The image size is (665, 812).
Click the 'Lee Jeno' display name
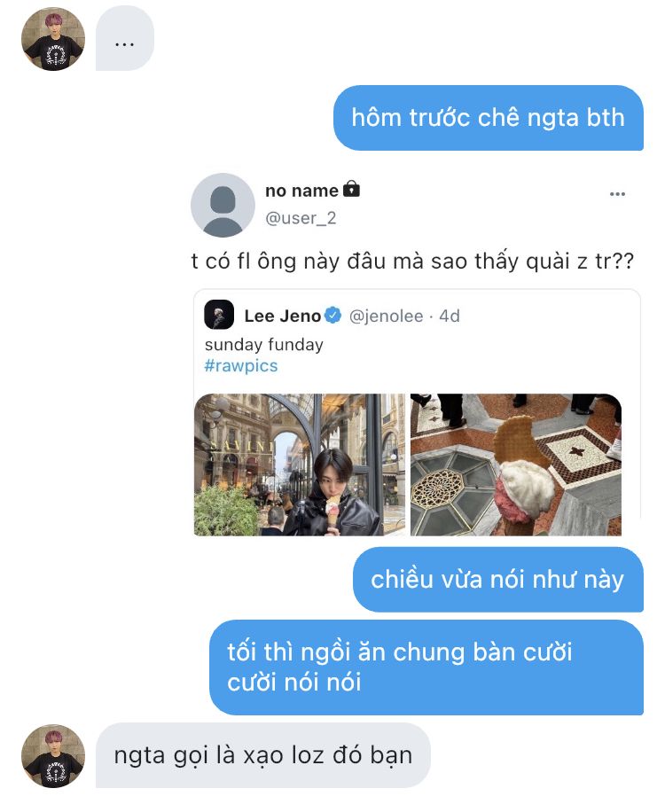[x=282, y=316]
